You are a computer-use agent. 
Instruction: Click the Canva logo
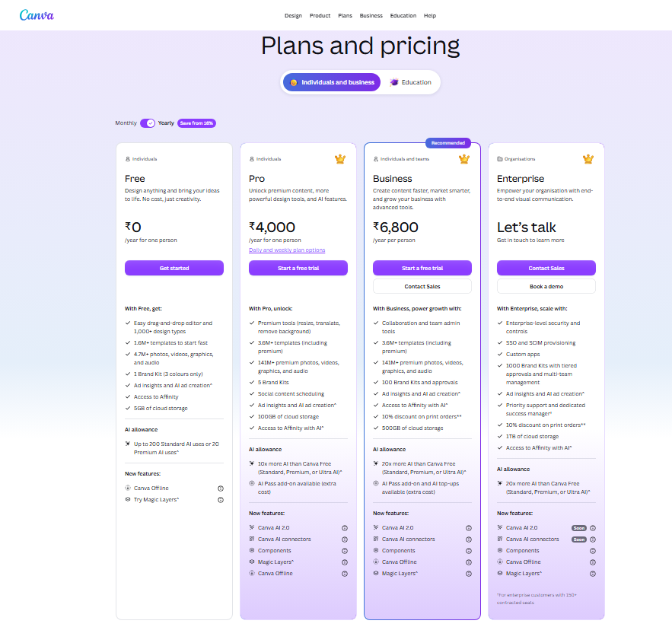point(37,15)
